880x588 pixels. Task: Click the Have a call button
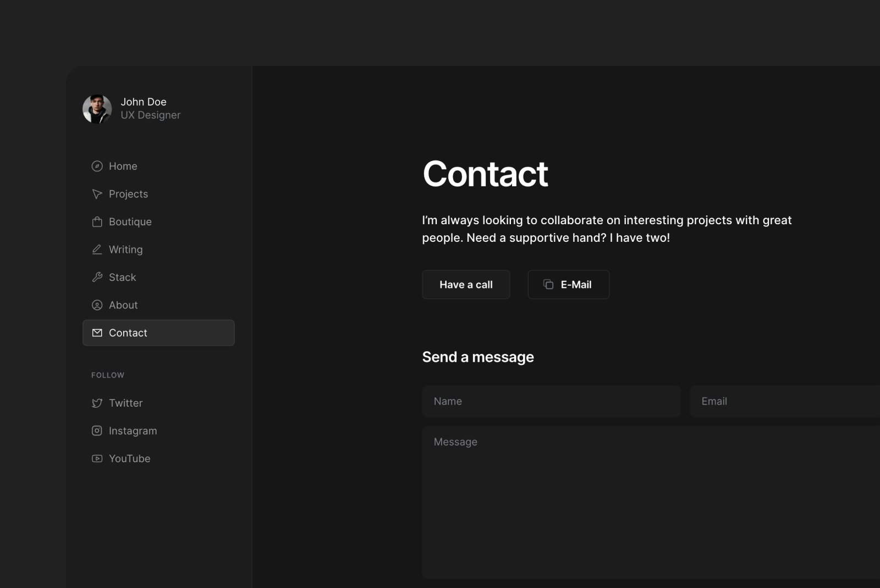coord(466,284)
